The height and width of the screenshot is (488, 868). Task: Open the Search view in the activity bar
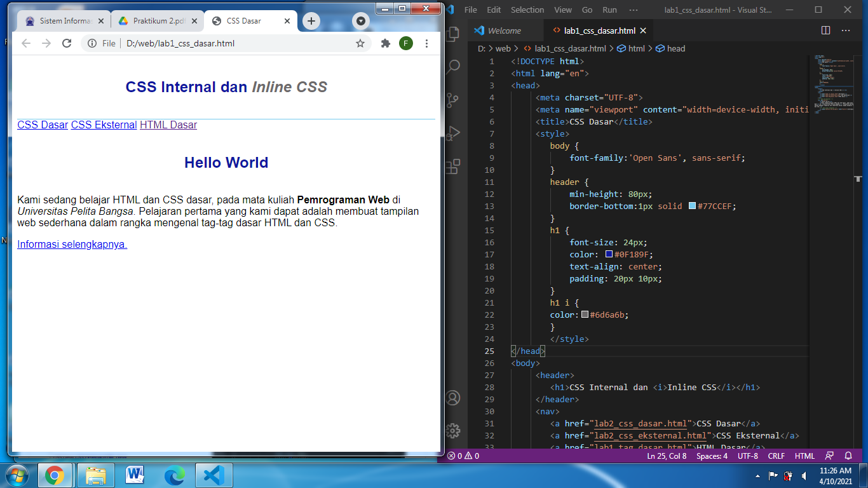pos(452,65)
